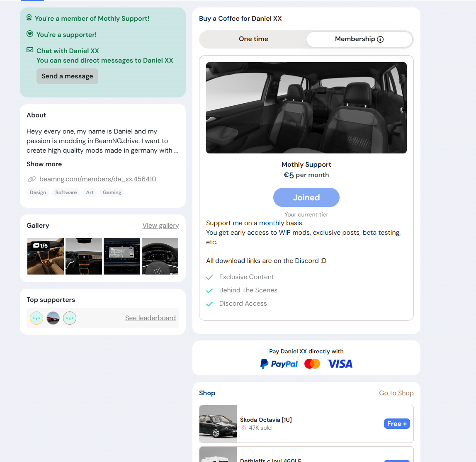476x462 pixels.
Task: Click the chain link icon beside beamng URL
Action: (32, 179)
